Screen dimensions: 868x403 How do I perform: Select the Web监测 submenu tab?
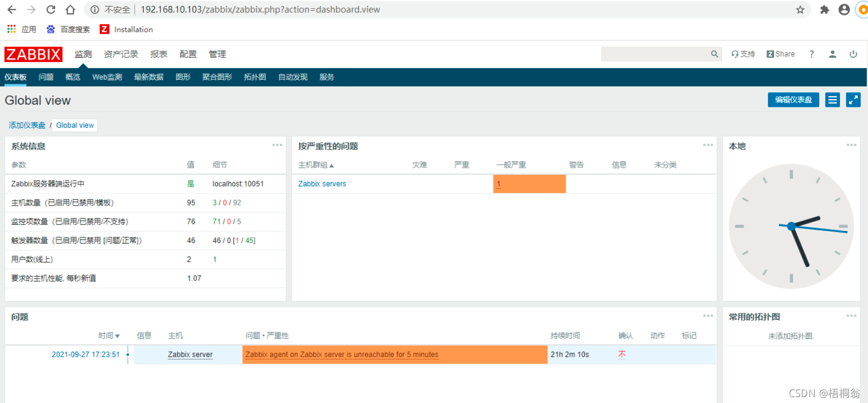(x=107, y=77)
